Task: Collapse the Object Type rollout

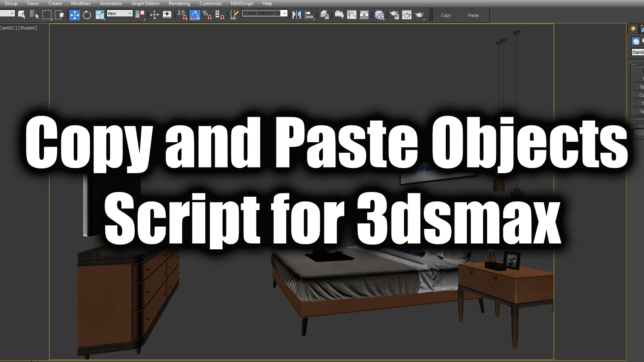Action: (x=637, y=64)
